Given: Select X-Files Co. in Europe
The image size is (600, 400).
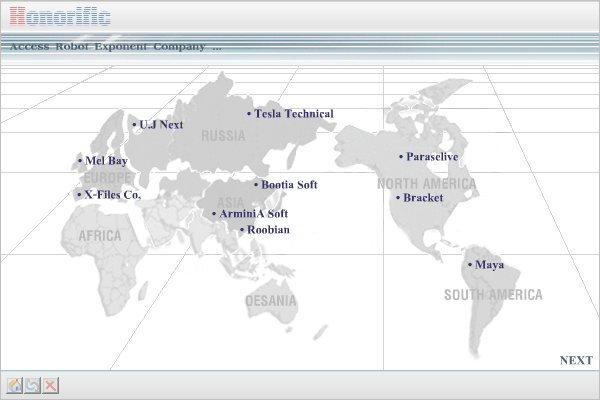Looking at the screenshot, I should coord(109,194).
